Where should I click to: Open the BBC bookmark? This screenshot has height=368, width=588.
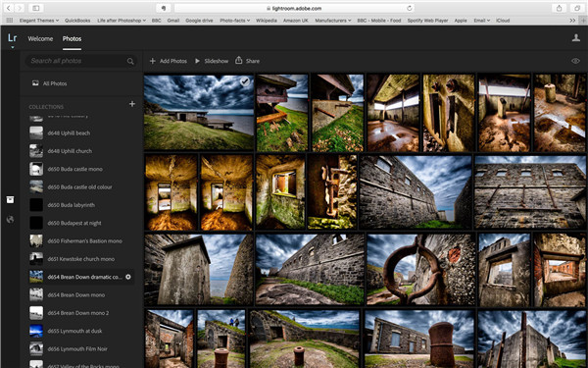(157, 21)
